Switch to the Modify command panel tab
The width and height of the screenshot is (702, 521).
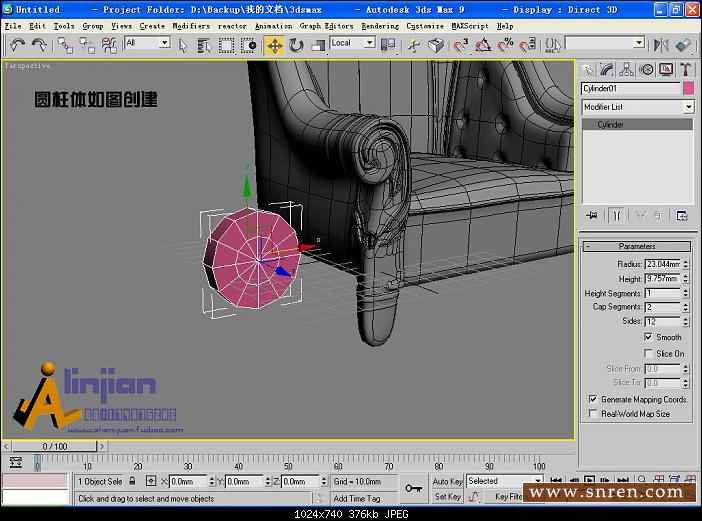tap(607, 69)
